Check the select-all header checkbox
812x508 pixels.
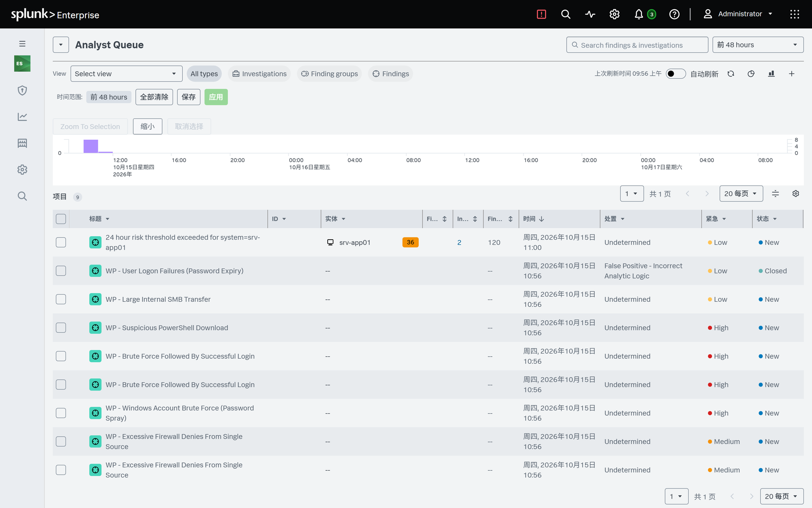61,219
